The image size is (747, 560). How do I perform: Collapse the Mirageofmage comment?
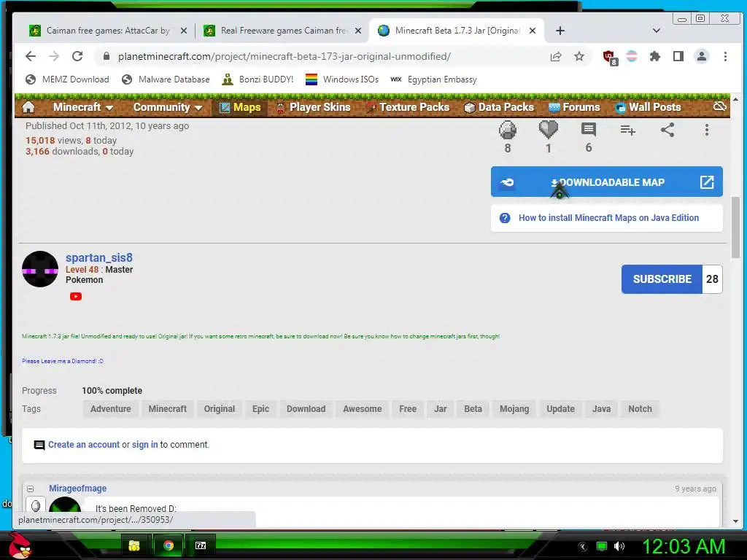[x=30, y=489]
